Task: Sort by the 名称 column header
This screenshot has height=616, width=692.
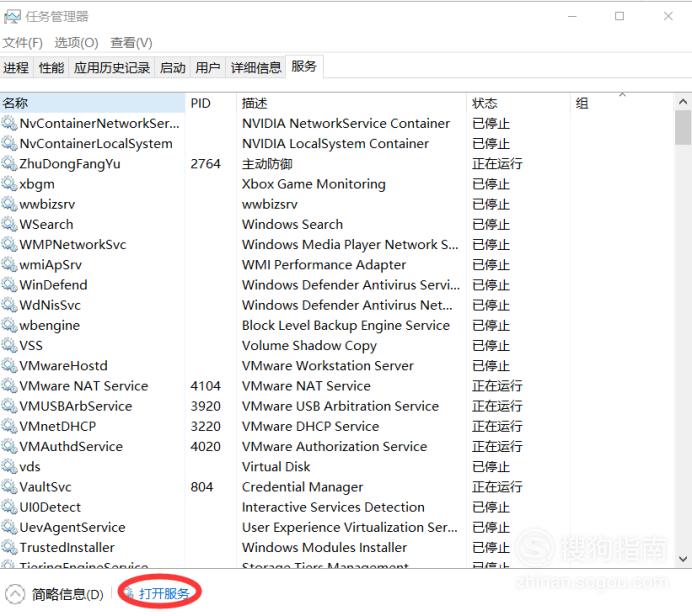Action: point(93,103)
